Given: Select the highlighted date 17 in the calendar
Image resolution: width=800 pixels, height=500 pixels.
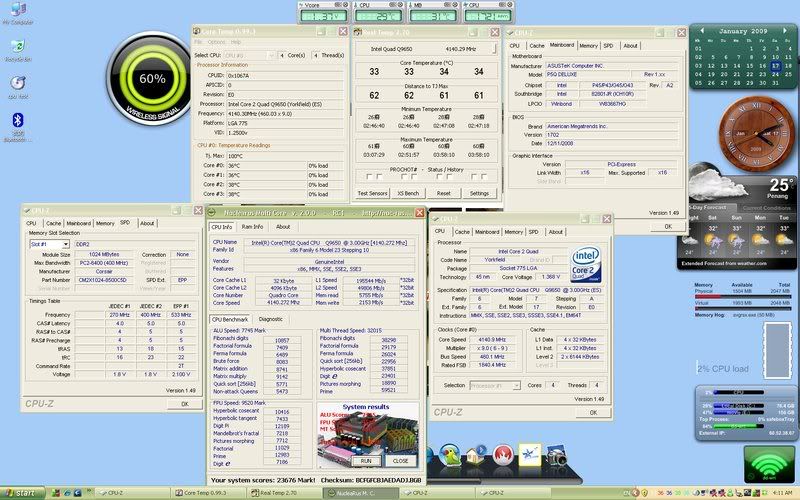Looking at the screenshot, I should [x=776, y=66].
